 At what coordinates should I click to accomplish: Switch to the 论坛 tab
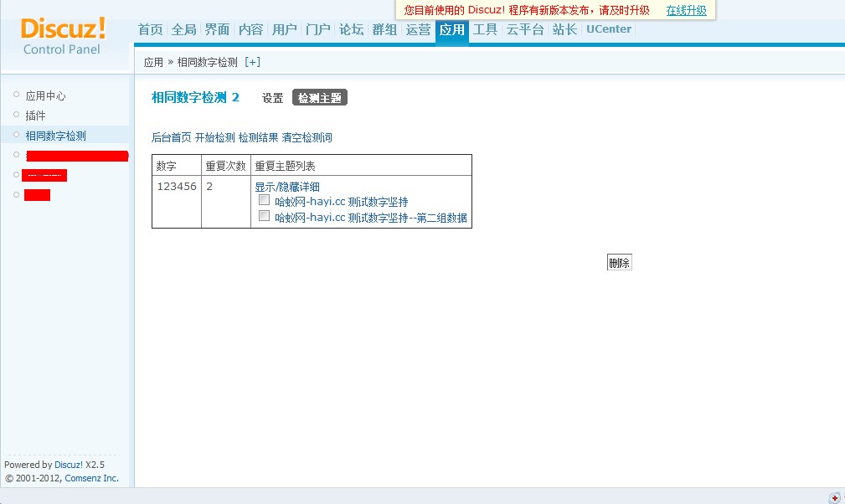(351, 29)
